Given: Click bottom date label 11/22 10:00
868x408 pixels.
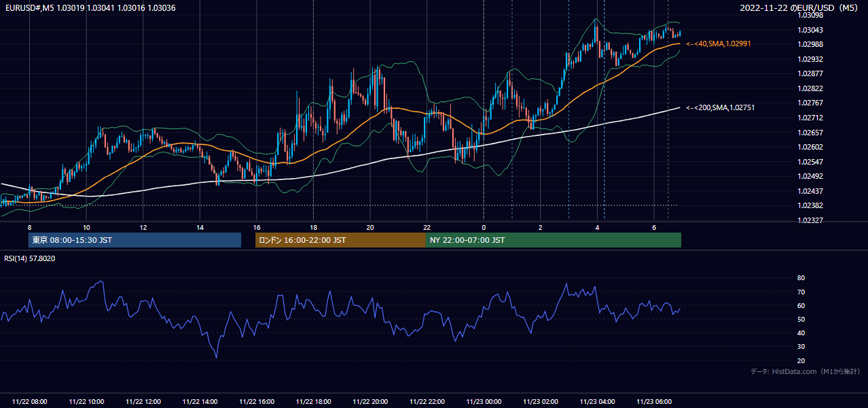Looking at the screenshot, I should [86, 402].
